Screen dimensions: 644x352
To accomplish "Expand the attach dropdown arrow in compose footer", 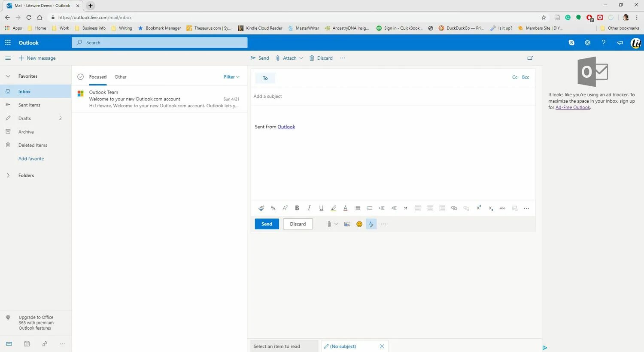I will [x=336, y=224].
